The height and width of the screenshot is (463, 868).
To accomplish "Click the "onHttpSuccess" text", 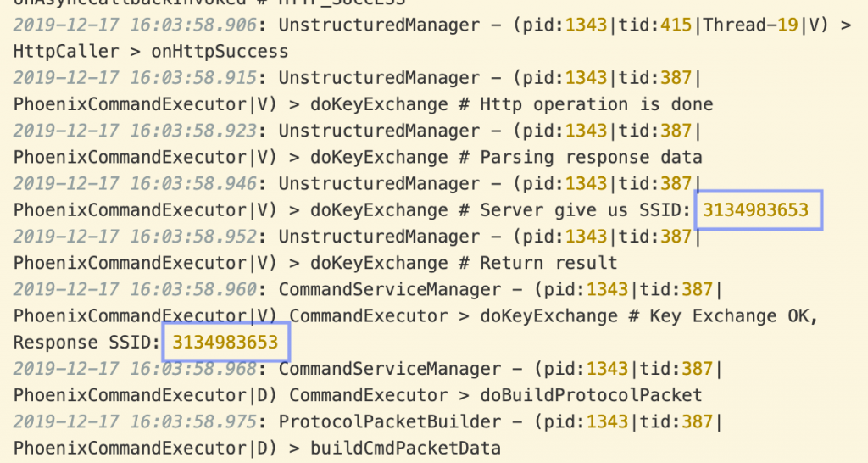I will [220, 52].
